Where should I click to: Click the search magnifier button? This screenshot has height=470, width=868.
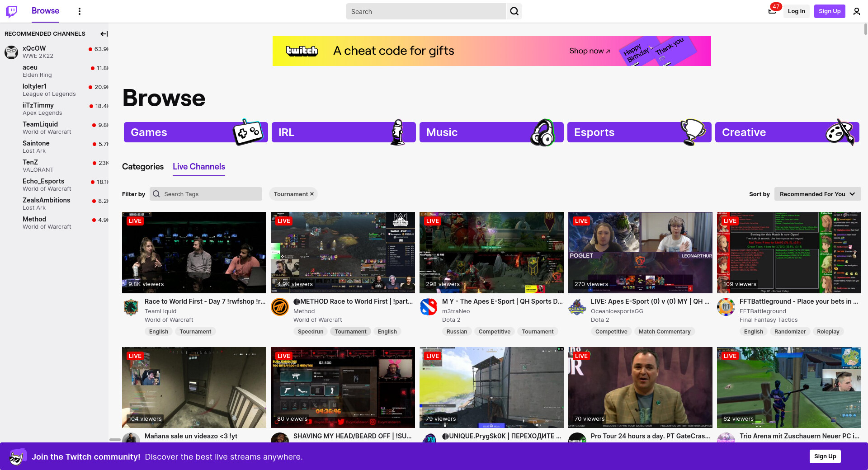pyautogui.click(x=514, y=11)
